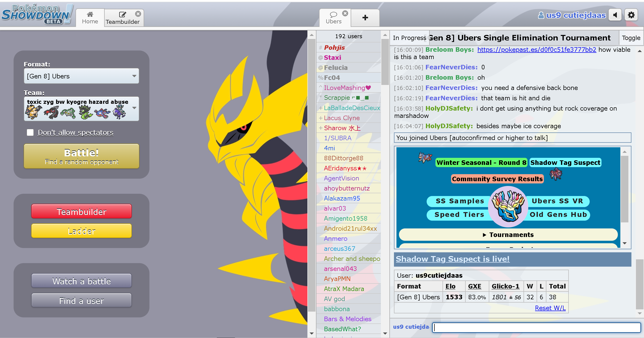Mute sound with the speaker icon

click(615, 15)
